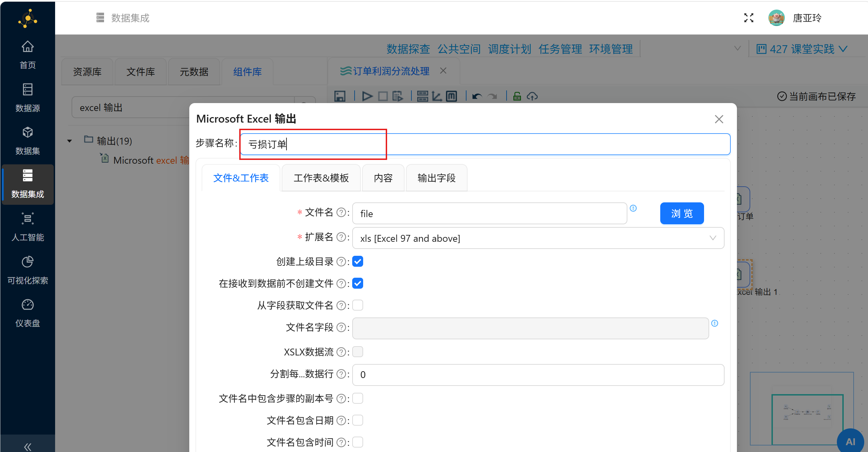Collapse the left sidebar with the double-chevron

[27, 447]
